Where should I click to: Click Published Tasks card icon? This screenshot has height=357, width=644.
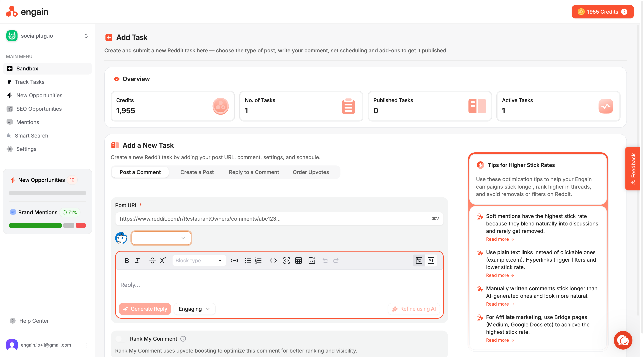[477, 106]
